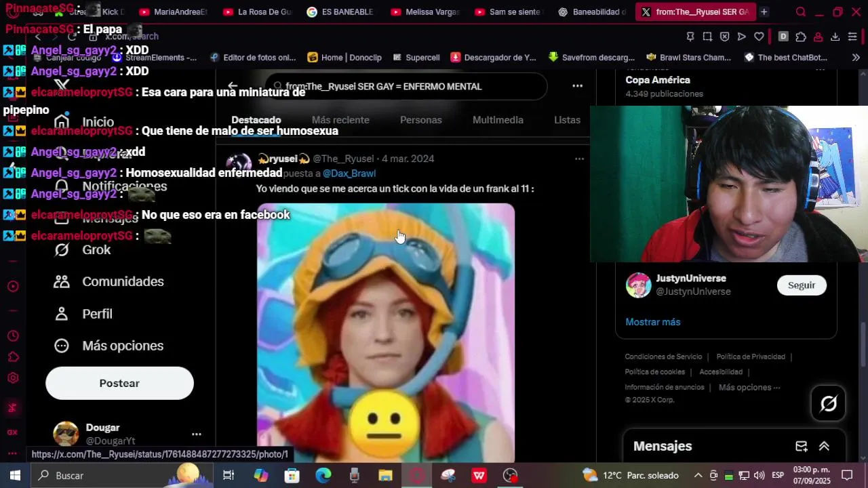Switch to the La Rosa De Gu tab
868x488 pixels.
coord(257,12)
